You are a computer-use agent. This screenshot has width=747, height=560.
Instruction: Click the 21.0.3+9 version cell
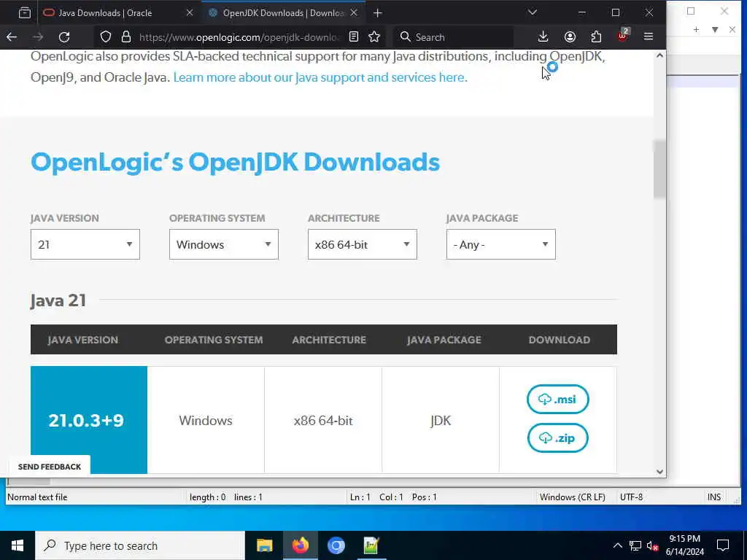pos(89,420)
